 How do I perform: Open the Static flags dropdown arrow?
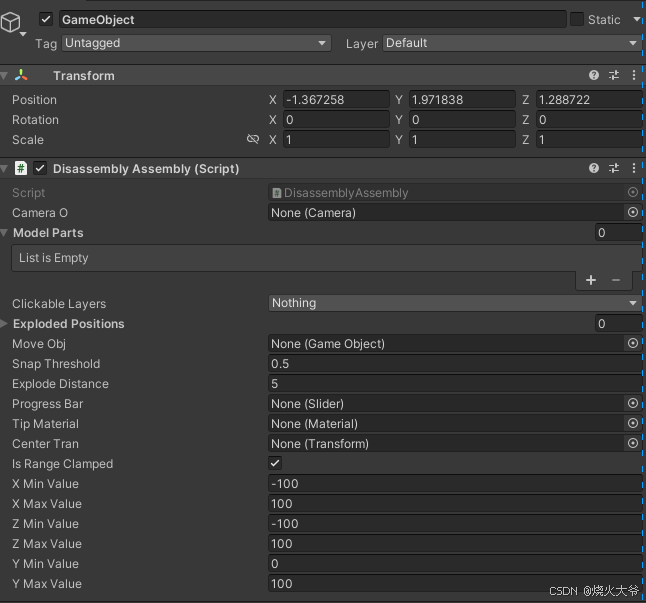pyautogui.click(x=637, y=19)
